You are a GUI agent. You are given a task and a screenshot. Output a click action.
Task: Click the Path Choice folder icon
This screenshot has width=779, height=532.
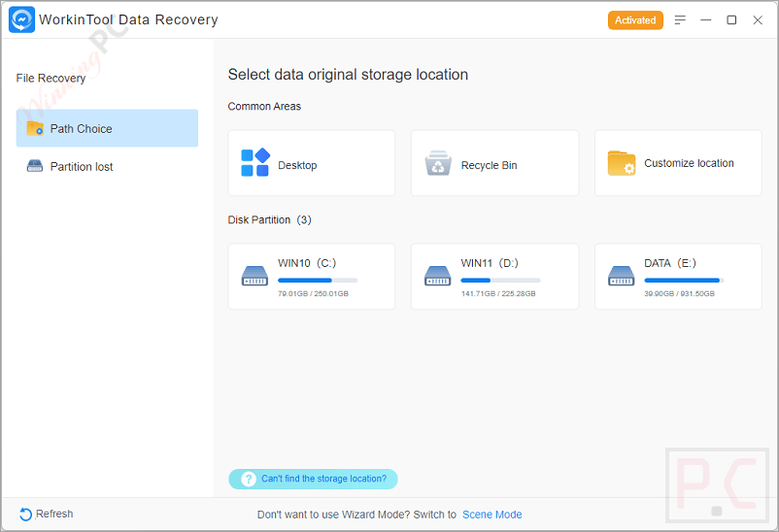coord(35,128)
